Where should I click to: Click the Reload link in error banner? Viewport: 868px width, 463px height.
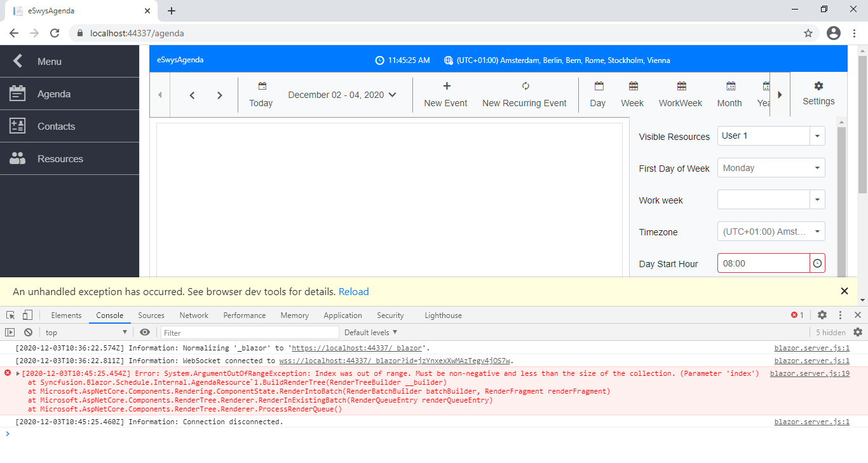[x=353, y=292]
